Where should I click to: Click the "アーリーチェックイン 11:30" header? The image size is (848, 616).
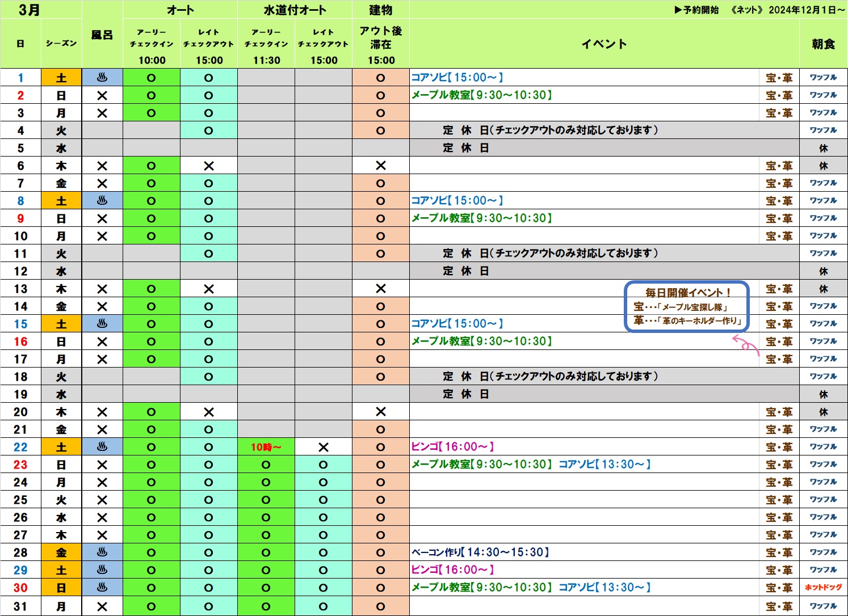coord(266,46)
